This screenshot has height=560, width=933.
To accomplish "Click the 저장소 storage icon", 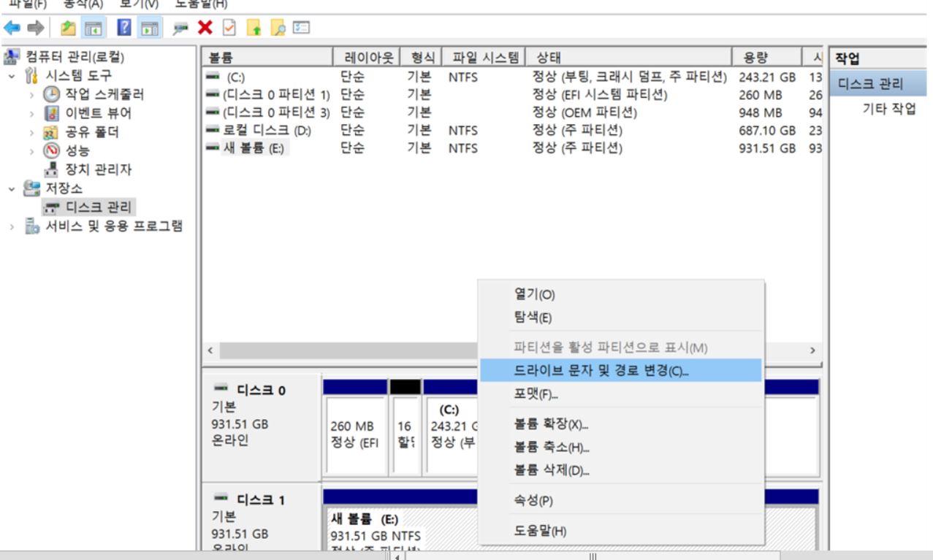I will [32, 188].
